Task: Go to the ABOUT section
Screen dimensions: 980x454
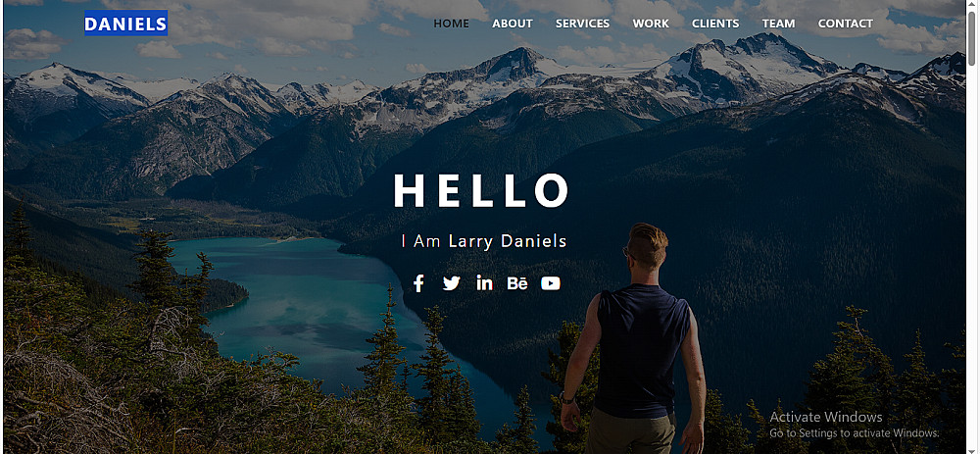Action: click(x=513, y=24)
